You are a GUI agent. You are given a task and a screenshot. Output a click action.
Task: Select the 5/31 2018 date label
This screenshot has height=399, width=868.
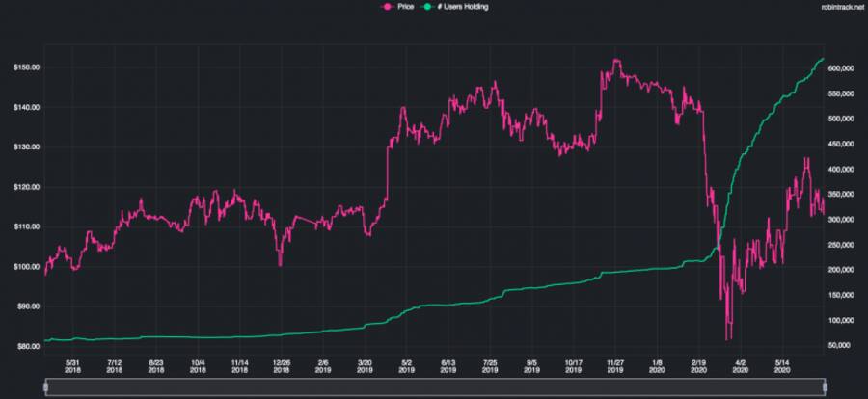pos(72,363)
